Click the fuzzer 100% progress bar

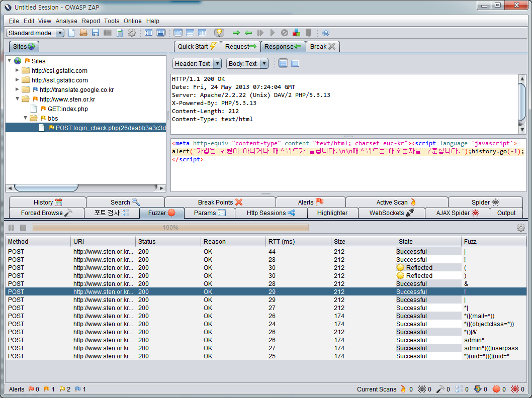pyautogui.click(x=170, y=228)
